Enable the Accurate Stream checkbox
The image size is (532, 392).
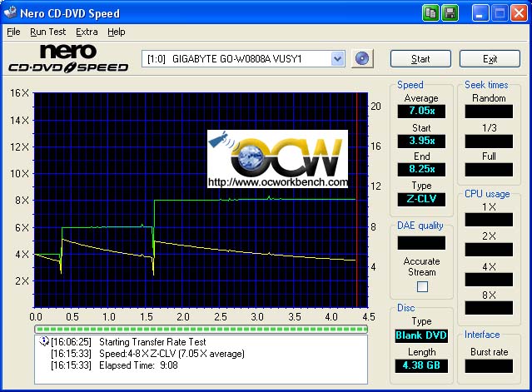pyautogui.click(x=422, y=287)
